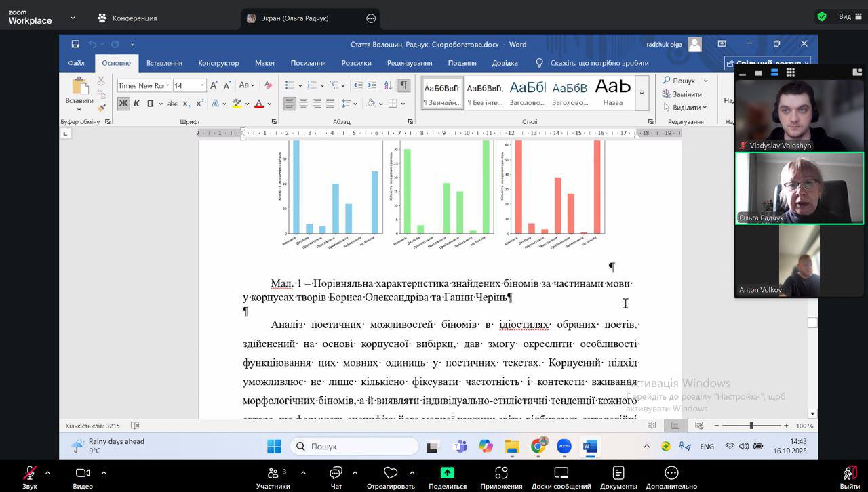Expand the font size dropdown

(202, 85)
